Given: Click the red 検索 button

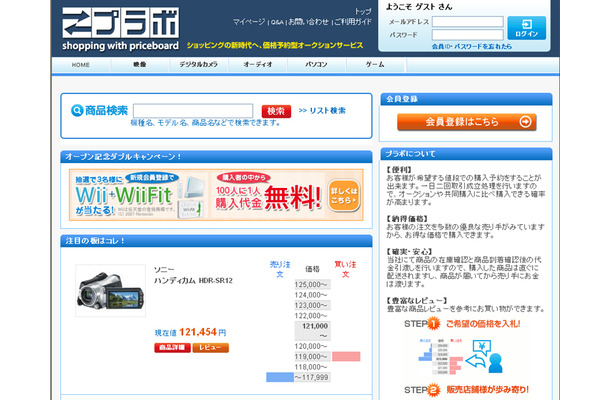Looking at the screenshot, I should click(x=276, y=111).
